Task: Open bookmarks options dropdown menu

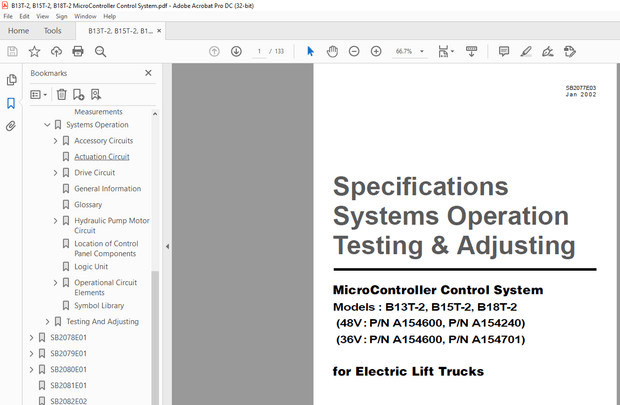Action: coord(39,95)
